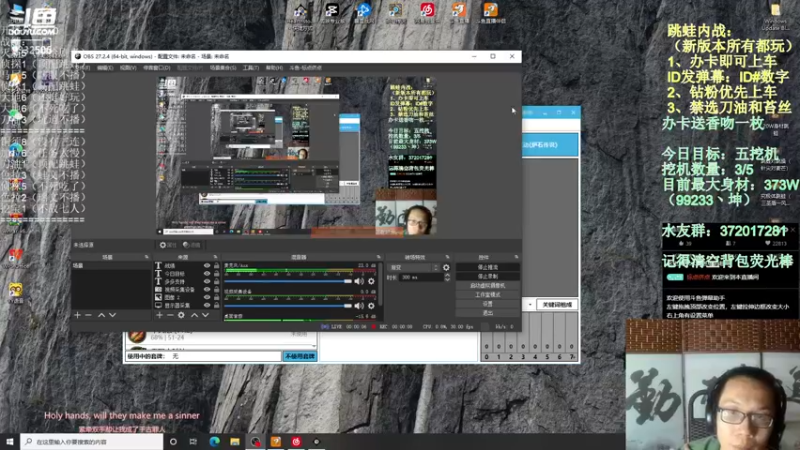The height and width of the screenshot is (450, 800).
Task: Add a new source with the plus icon
Action: pyautogui.click(x=159, y=315)
